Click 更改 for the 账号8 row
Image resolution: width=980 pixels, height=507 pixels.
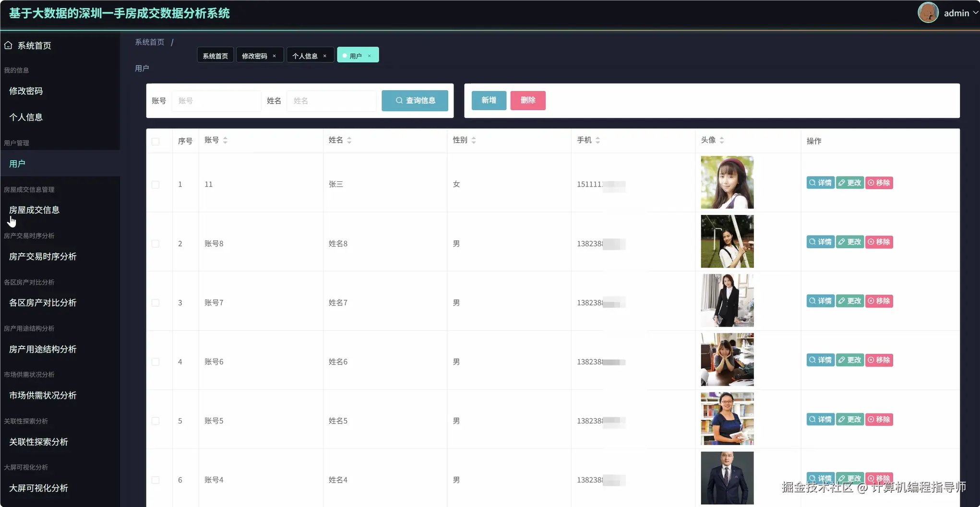[x=849, y=242]
